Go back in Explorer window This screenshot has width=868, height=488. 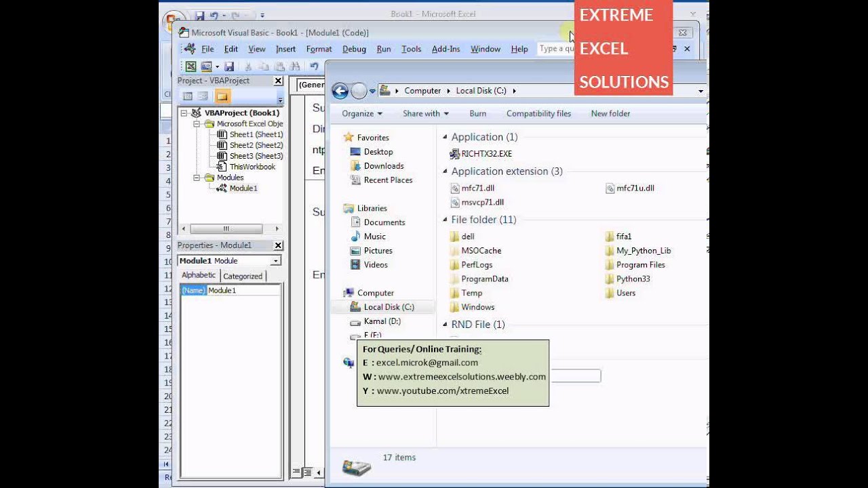point(340,91)
